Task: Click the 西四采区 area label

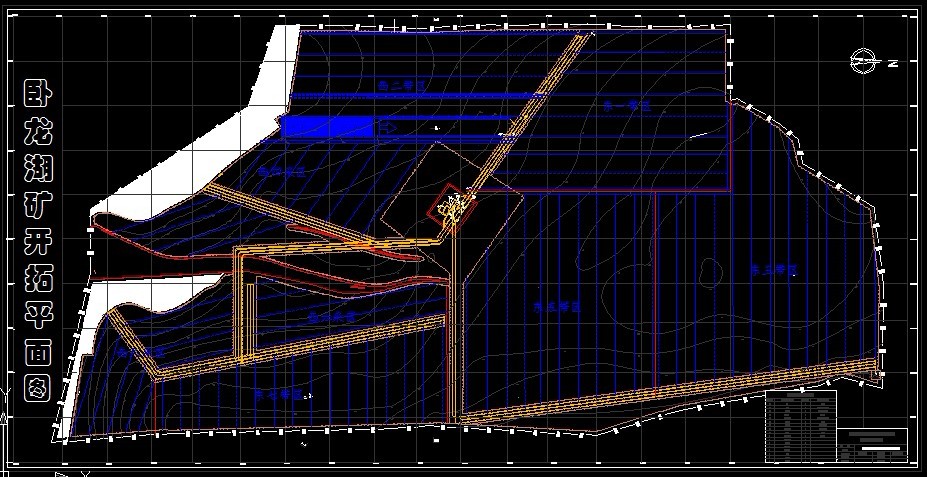Action: pos(281,173)
